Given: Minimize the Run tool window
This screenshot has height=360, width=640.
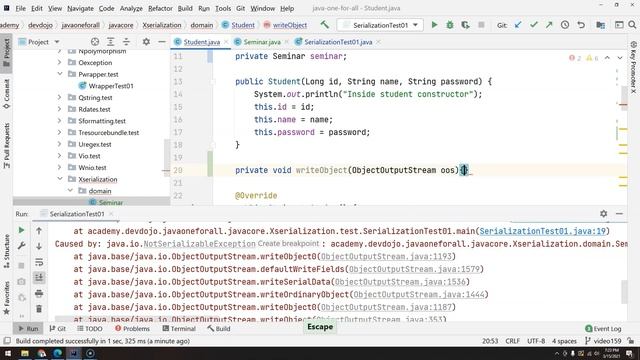Looking at the screenshot, I should point(619,213).
